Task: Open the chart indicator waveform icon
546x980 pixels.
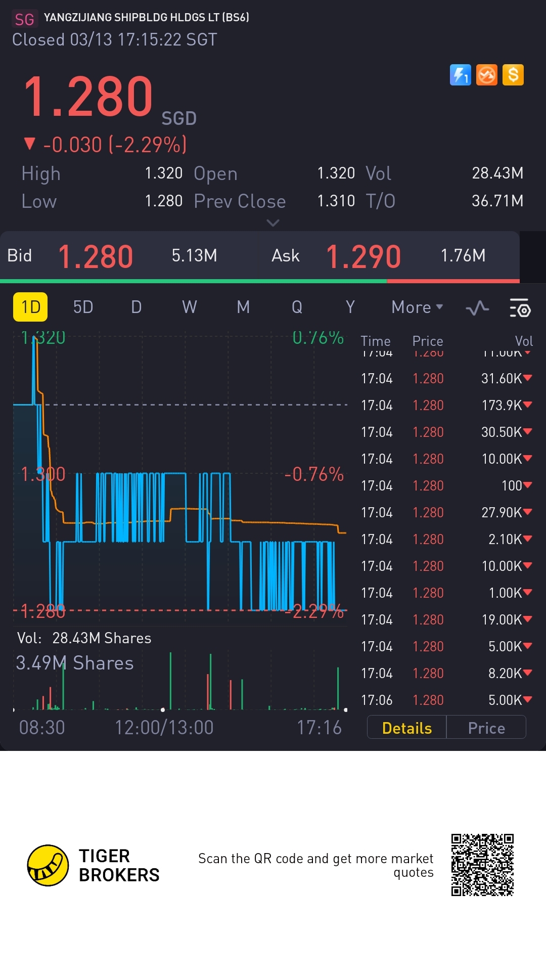Action: (x=477, y=307)
